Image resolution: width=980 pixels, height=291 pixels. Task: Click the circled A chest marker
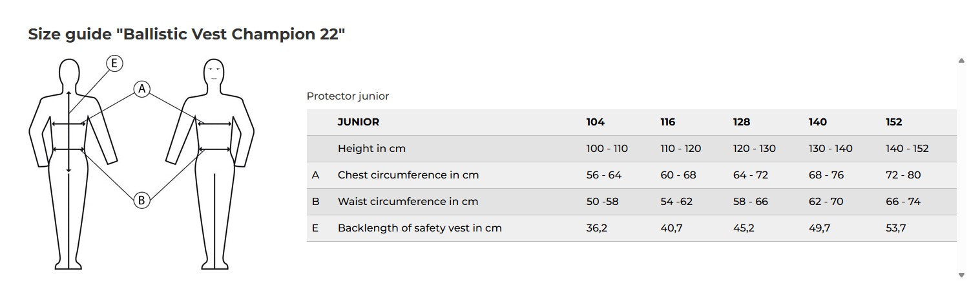(142, 89)
